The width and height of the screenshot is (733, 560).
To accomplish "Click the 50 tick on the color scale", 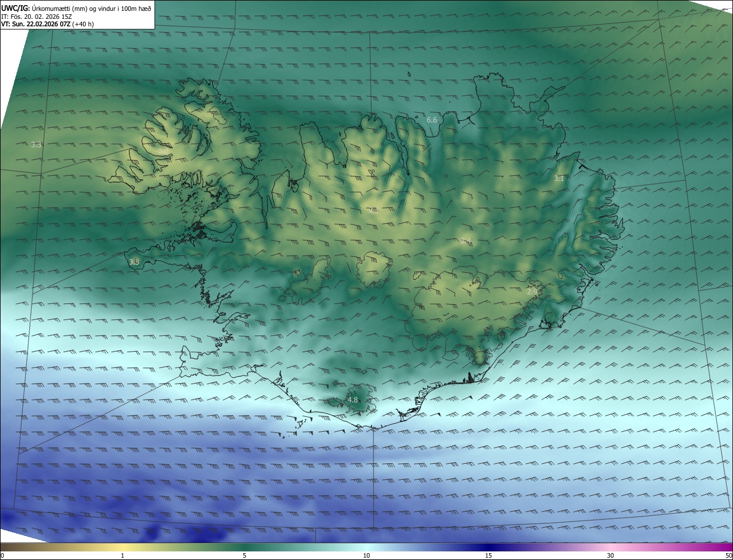I will click(728, 555).
